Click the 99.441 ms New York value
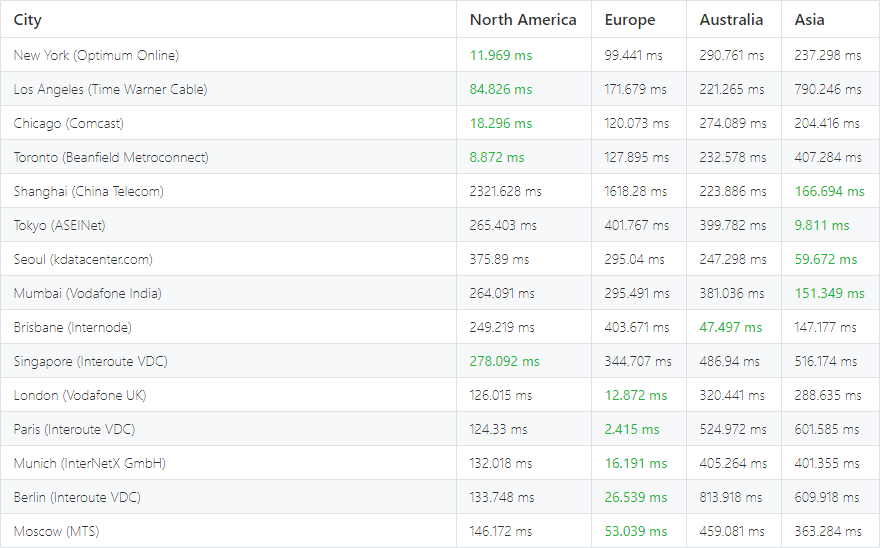The width and height of the screenshot is (880, 548). [x=633, y=55]
